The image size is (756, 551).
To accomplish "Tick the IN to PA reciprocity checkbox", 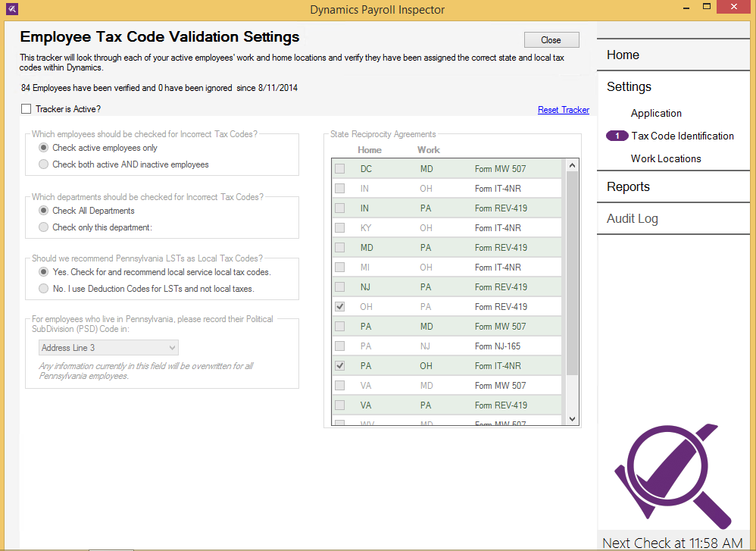I will 340,208.
